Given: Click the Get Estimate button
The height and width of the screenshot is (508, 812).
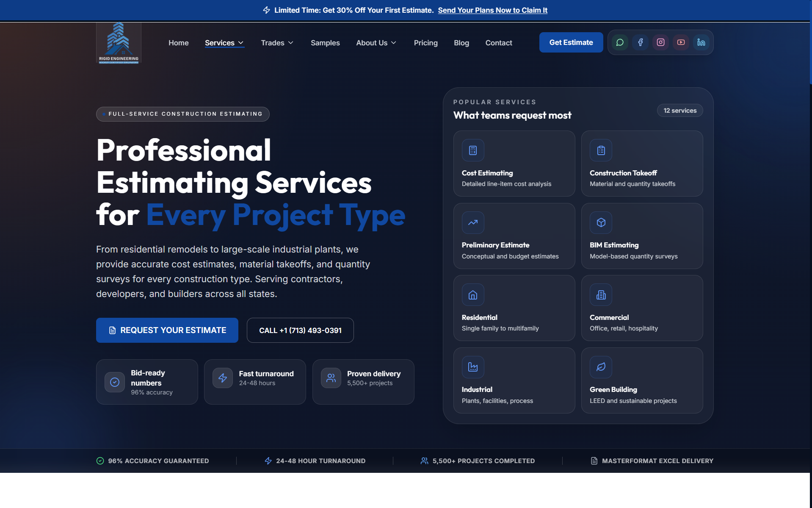Looking at the screenshot, I should point(571,42).
